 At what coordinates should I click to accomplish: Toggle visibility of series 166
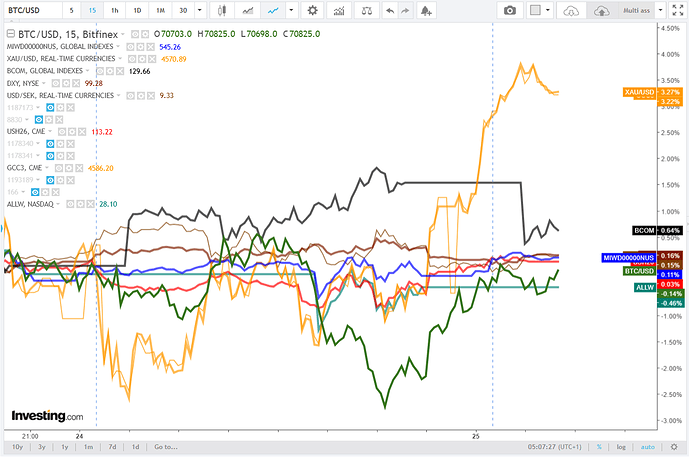[35, 192]
